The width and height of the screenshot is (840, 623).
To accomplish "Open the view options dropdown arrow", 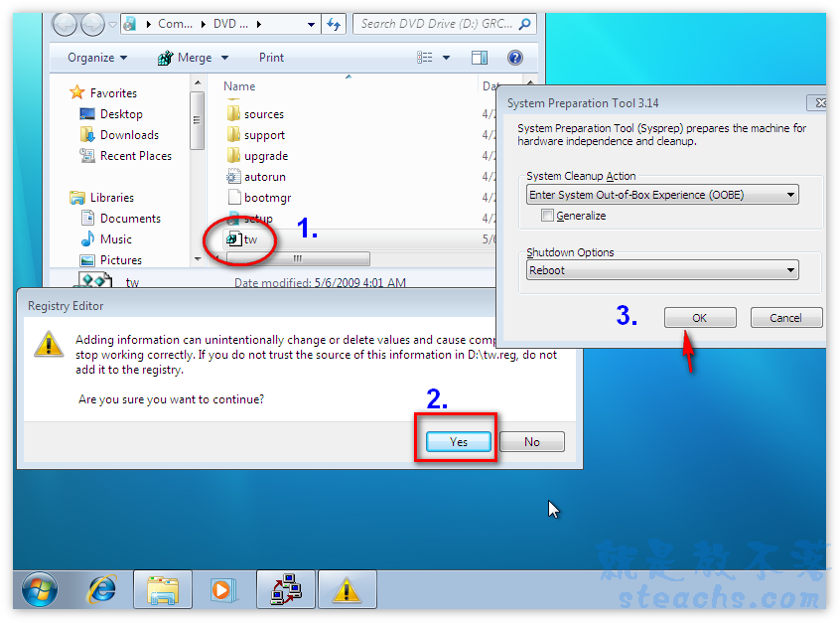I will tap(446, 58).
